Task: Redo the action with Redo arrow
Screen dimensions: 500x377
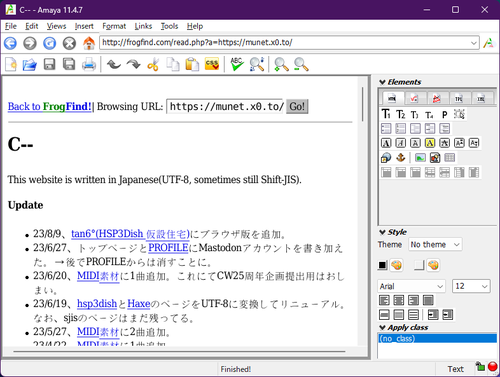Action: pos(133,64)
